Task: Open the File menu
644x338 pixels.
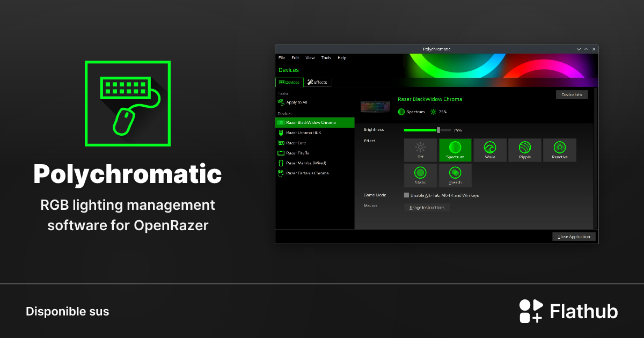Action: point(281,58)
